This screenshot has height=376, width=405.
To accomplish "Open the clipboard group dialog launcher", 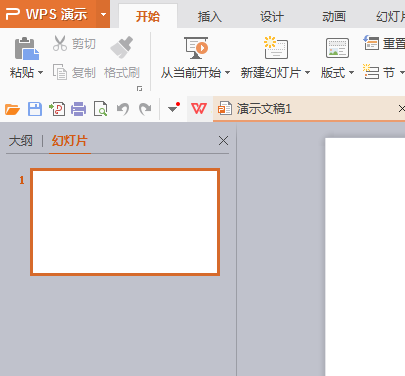I will coord(139,88).
